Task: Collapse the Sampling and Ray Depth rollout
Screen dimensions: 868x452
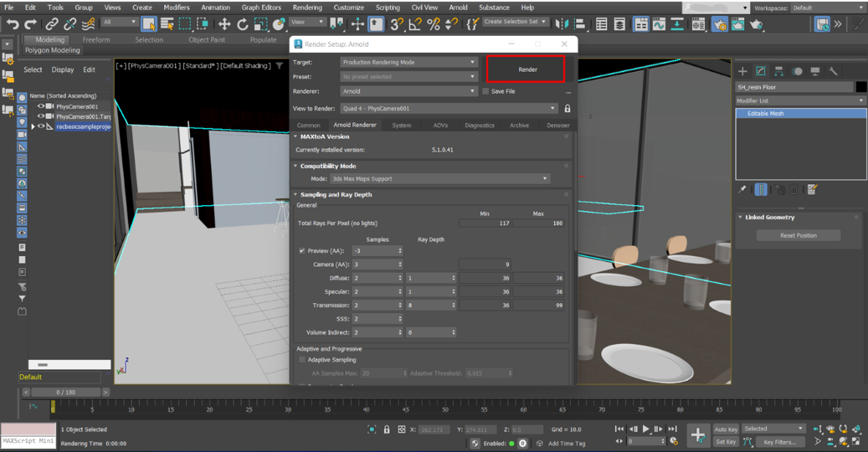Action: (x=296, y=194)
